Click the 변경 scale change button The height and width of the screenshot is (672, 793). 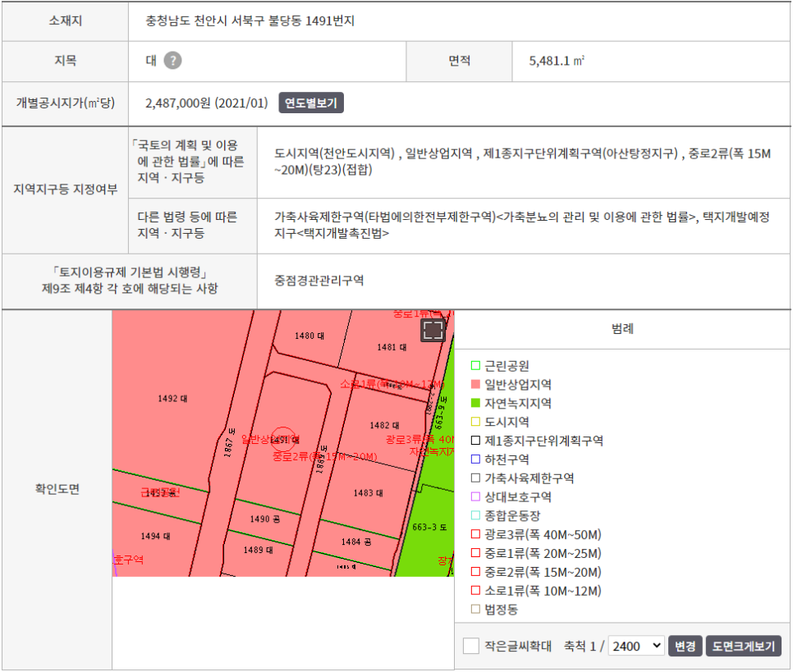(x=685, y=646)
